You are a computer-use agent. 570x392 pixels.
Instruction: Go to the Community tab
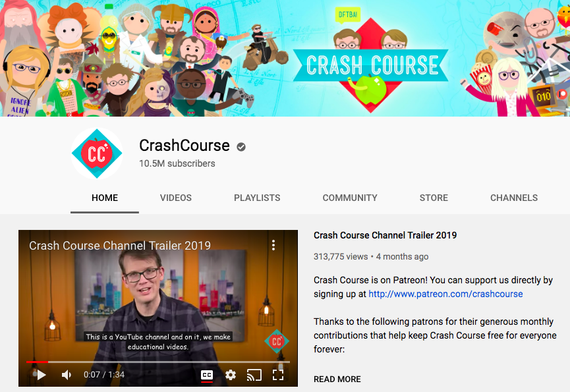click(350, 198)
